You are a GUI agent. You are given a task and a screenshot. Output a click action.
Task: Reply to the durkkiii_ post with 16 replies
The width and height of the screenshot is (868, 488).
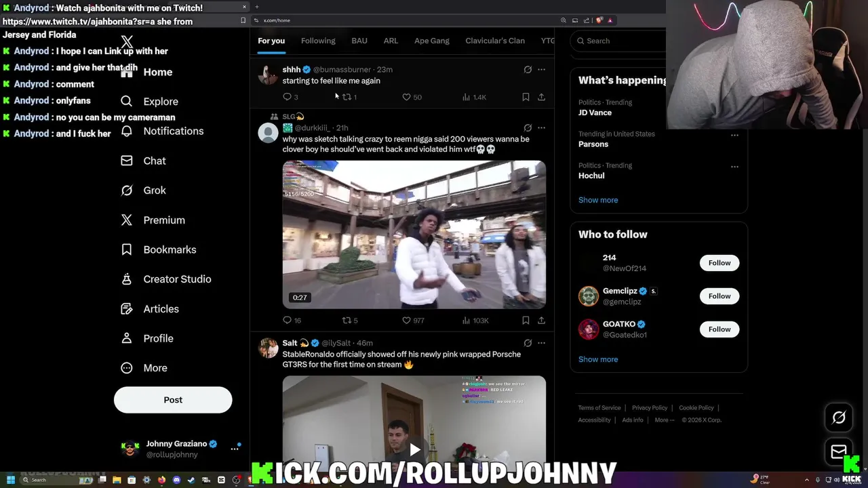click(x=287, y=320)
